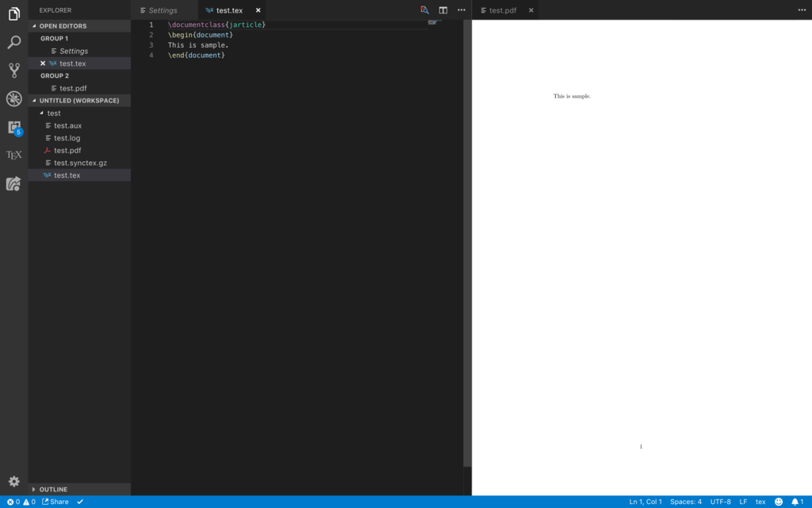Split the editor with the split icon
The width and height of the screenshot is (812, 508).
click(442, 10)
